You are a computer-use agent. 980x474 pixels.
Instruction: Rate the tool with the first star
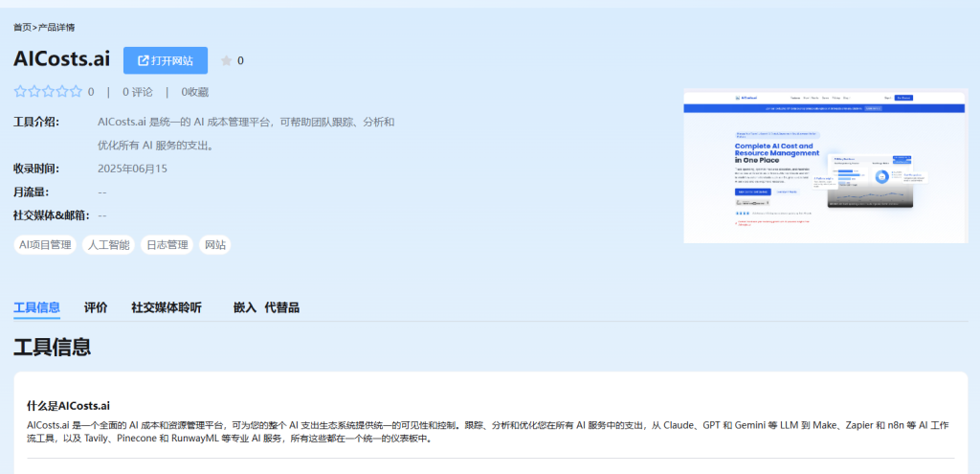pyautogui.click(x=20, y=92)
